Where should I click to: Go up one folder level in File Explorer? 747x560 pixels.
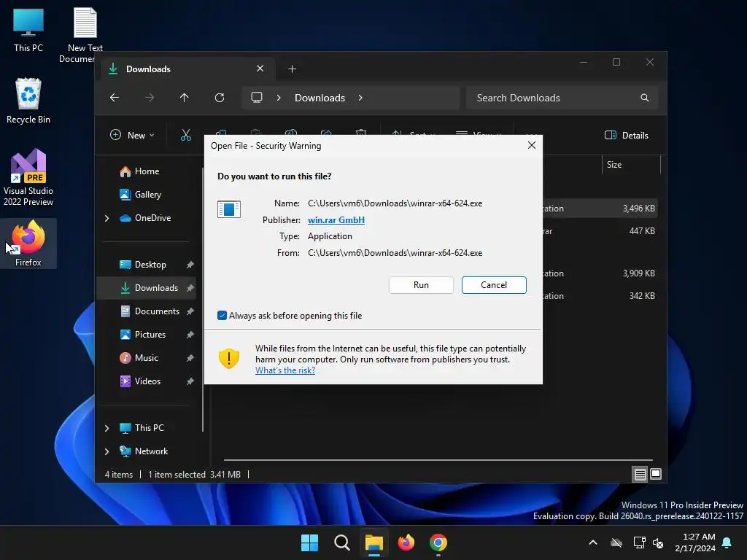(x=185, y=98)
